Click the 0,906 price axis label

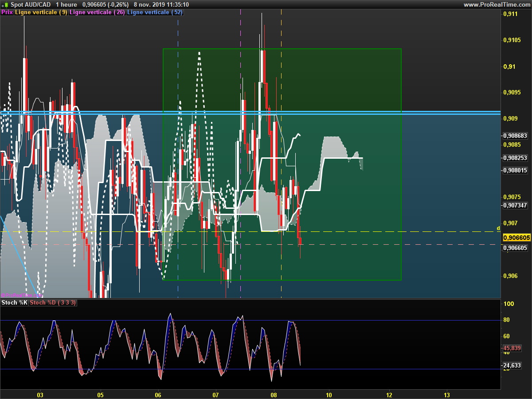coord(510,276)
